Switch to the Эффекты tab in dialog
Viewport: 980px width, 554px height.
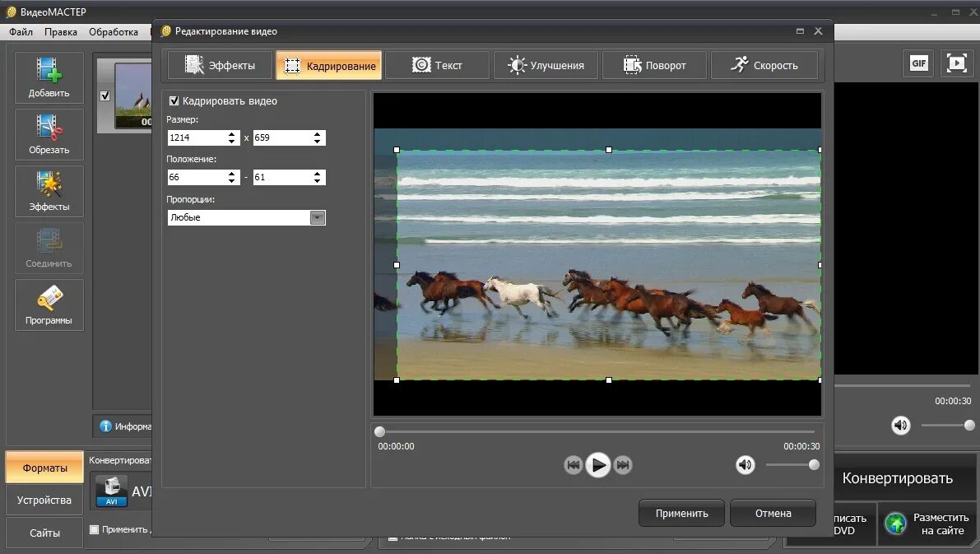(220, 65)
